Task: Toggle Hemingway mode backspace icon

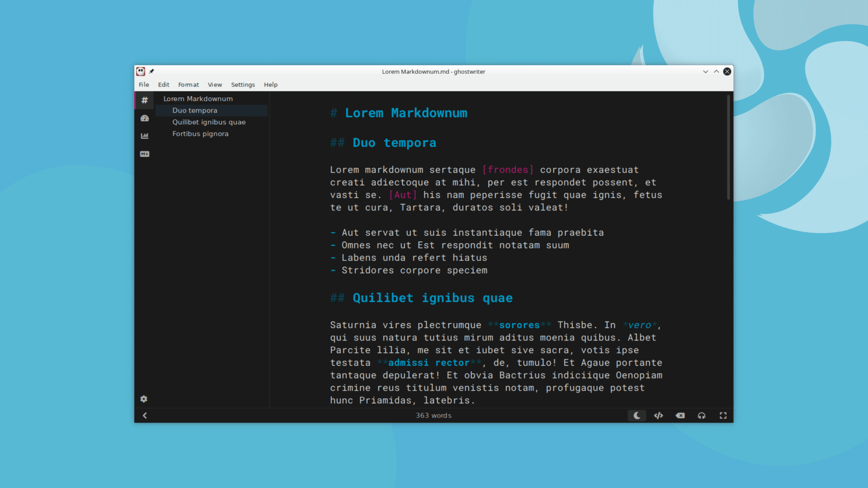Action: [x=680, y=415]
